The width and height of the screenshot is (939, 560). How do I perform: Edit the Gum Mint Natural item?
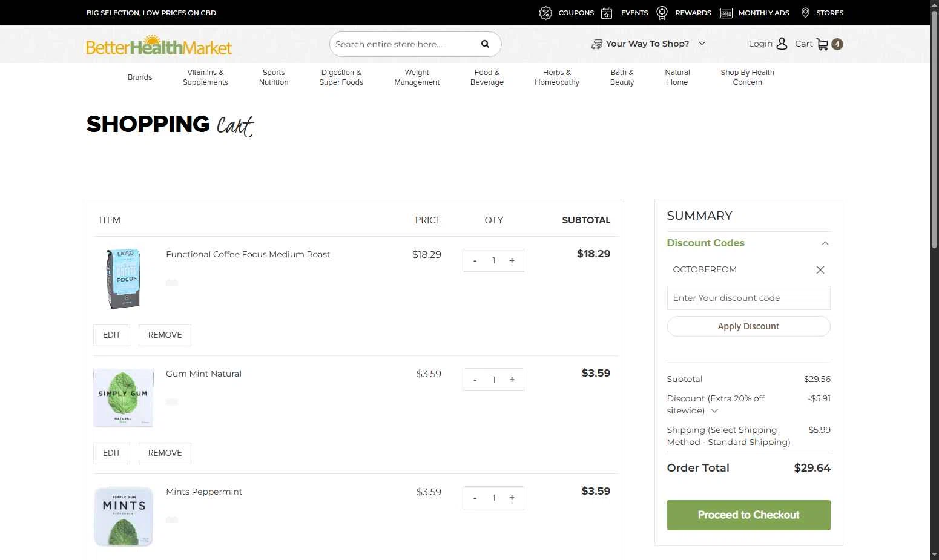111,453
